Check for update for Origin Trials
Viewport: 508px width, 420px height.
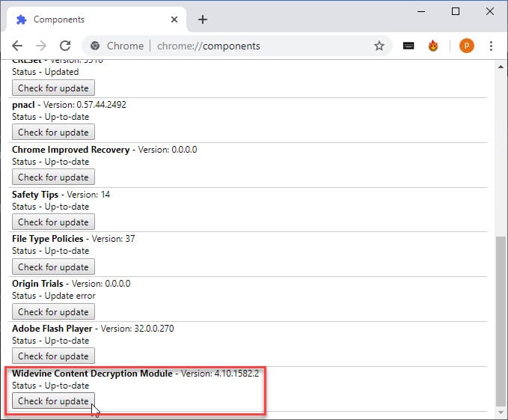pyautogui.click(x=53, y=311)
